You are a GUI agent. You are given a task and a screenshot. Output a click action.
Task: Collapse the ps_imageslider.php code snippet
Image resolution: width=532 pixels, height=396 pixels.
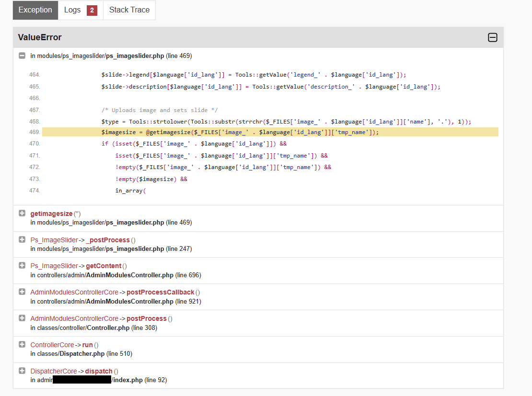tap(22, 56)
